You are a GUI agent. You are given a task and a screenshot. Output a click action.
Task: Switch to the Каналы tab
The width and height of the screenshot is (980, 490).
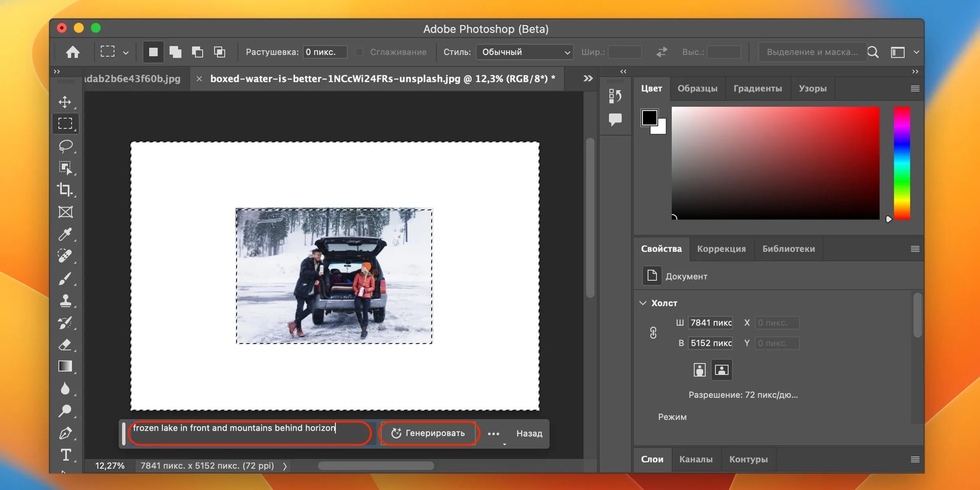click(696, 459)
